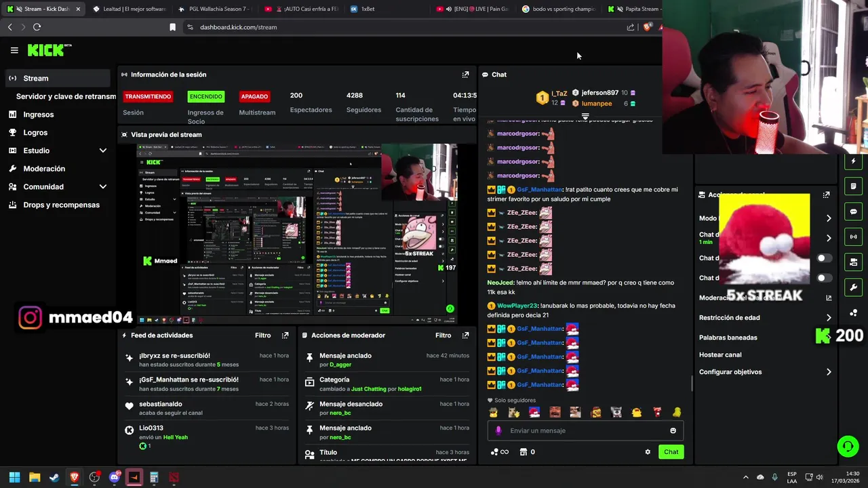
Task: Open chat settings gear icon
Action: (x=648, y=452)
